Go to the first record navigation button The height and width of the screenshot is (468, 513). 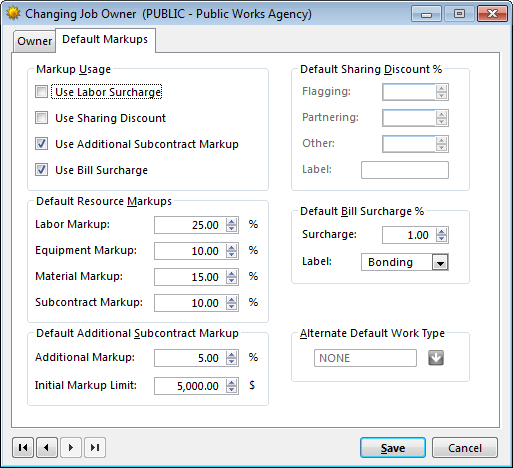[23, 447]
